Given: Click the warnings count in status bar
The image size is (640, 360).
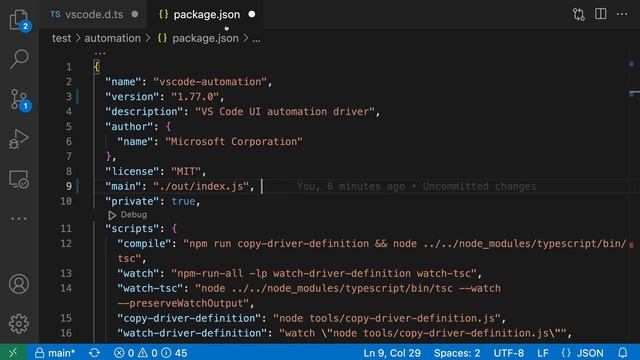Looking at the screenshot, I should [x=148, y=353].
